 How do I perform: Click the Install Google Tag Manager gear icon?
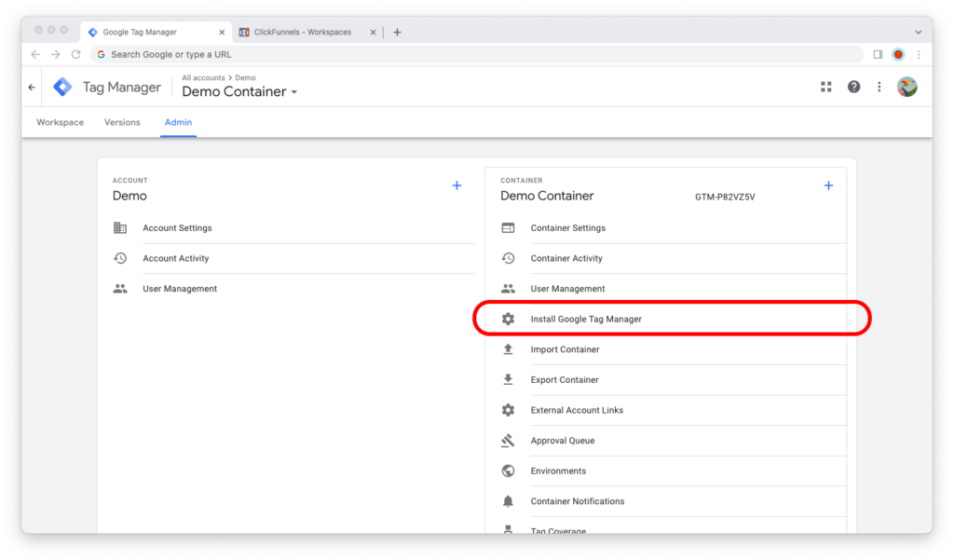click(x=508, y=319)
